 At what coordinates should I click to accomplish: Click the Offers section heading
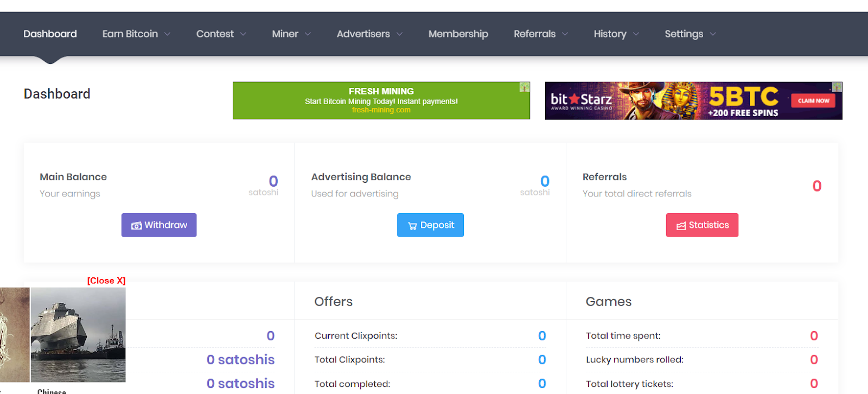point(334,302)
